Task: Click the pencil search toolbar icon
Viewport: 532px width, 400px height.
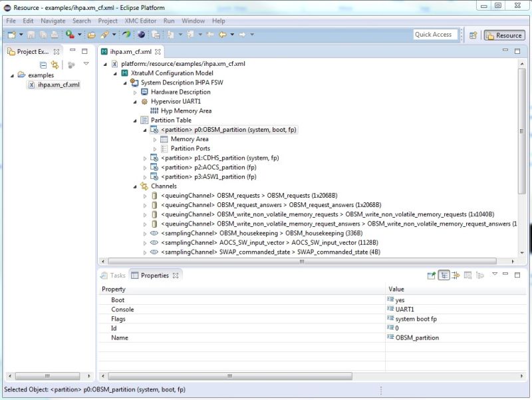Action: [105, 35]
